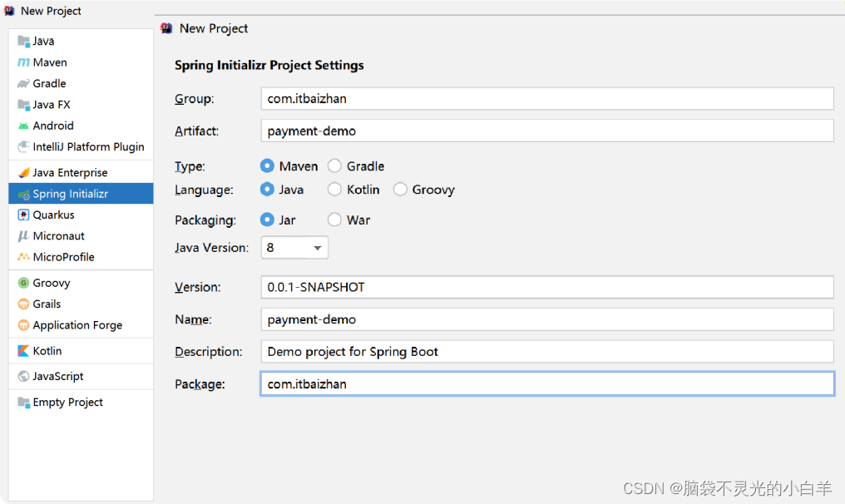Click the Version field showing 0.0.1-SNAPSHOT

(547, 287)
